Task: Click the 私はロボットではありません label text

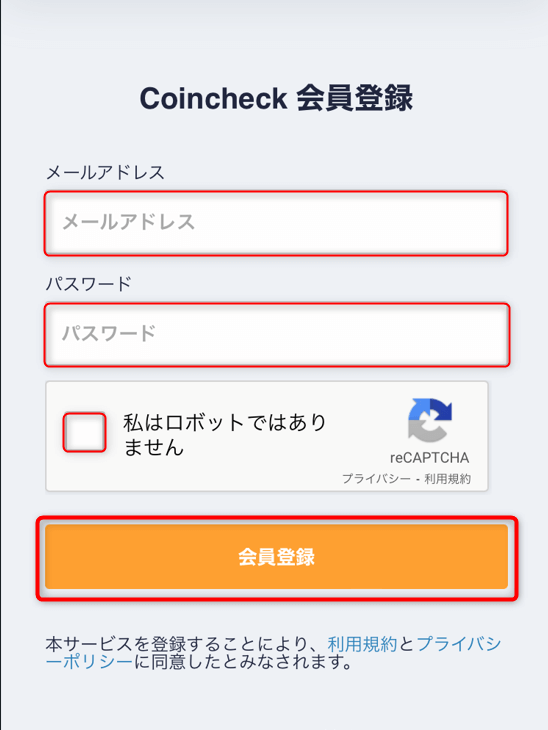Action: point(224,434)
